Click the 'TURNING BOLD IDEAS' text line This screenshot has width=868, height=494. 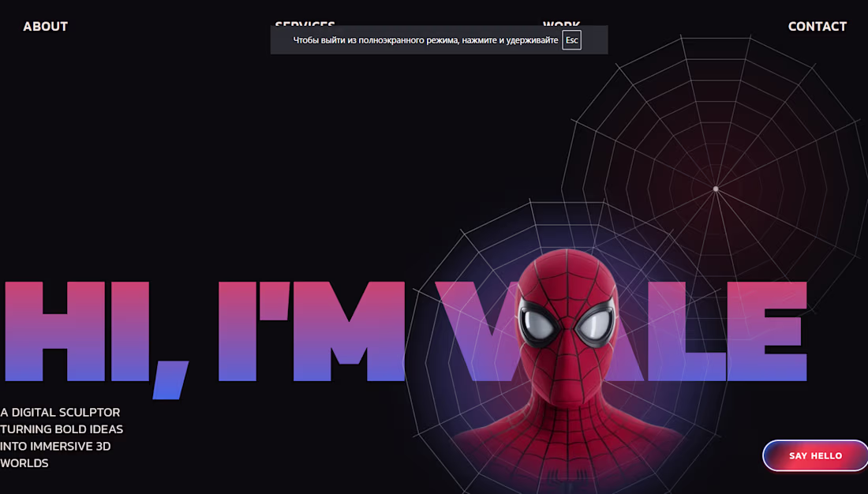pos(62,429)
